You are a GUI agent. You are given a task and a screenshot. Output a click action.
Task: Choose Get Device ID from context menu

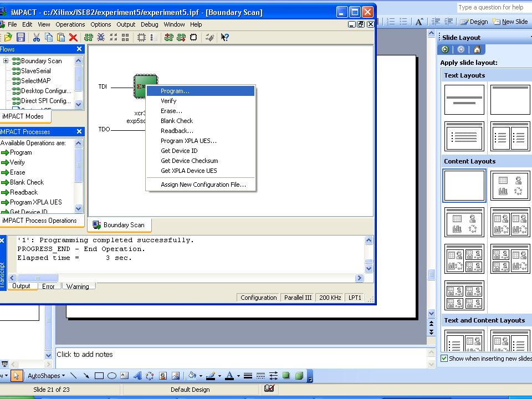pyautogui.click(x=201, y=151)
